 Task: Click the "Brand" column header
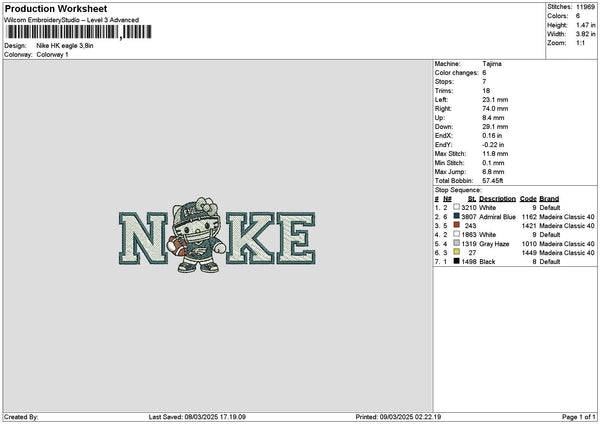pyautogui.click(x=549, y=199)
